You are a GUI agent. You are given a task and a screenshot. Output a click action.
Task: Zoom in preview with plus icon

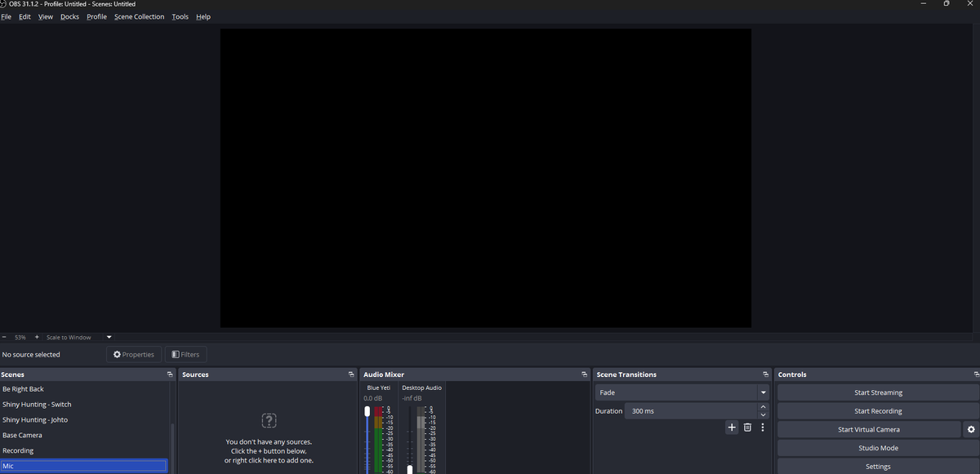pos(37,337)
